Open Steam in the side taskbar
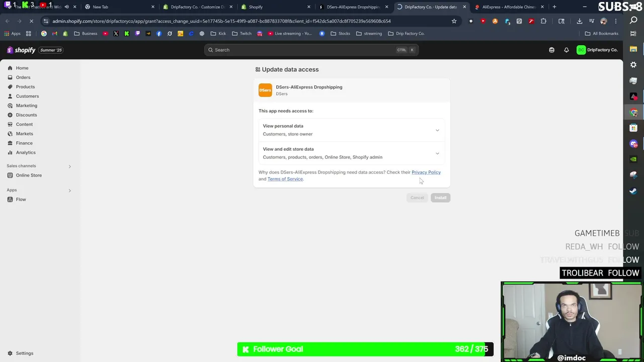This screenshot has height=362, width=644. point(633,191)
